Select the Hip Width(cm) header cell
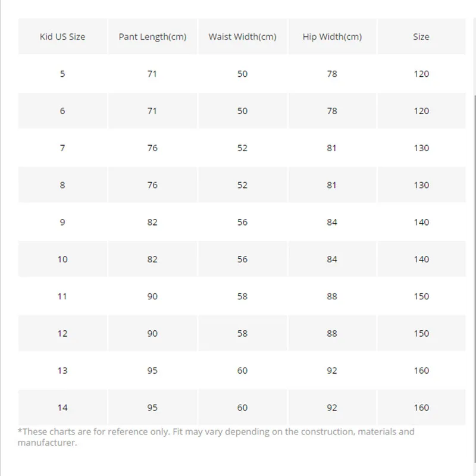476x476 pixels. pos(332,37)
